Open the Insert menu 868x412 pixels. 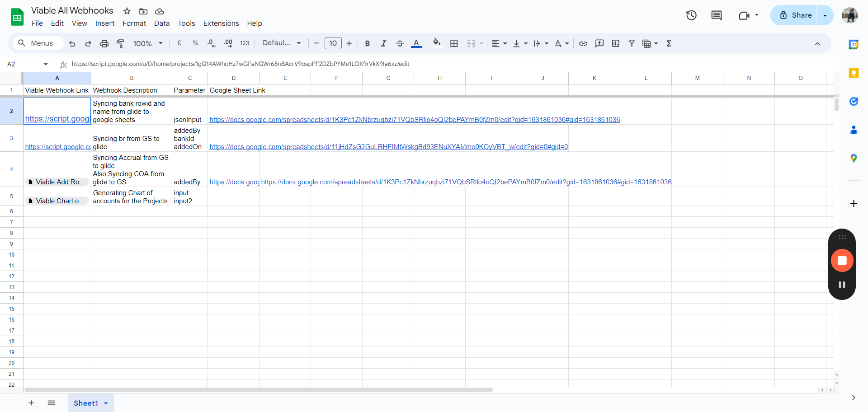click(x=105, y=23)
